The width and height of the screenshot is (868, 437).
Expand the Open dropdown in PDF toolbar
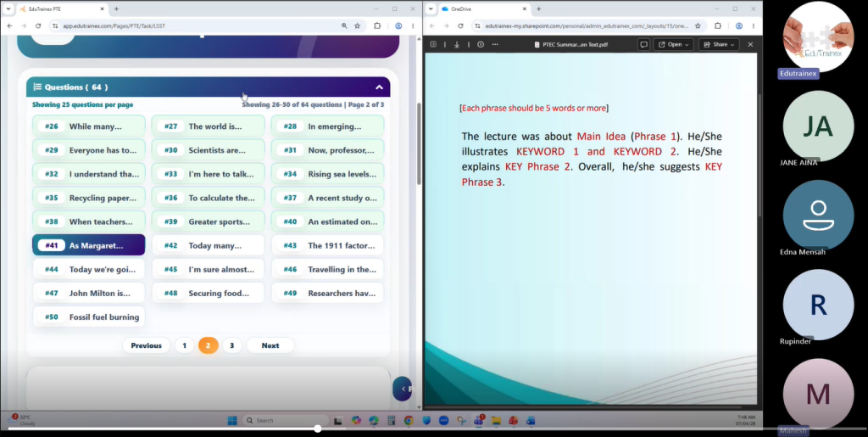coord(674,44)
